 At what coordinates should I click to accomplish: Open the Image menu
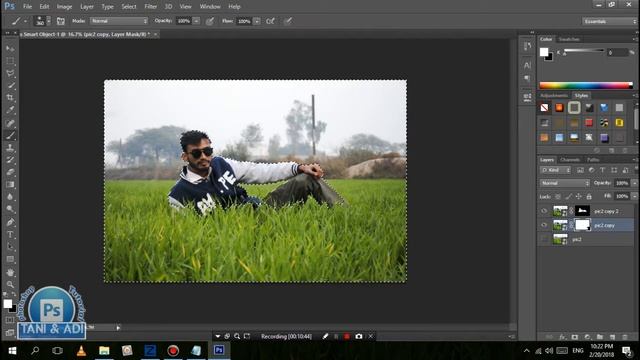[x=64, y=7]
